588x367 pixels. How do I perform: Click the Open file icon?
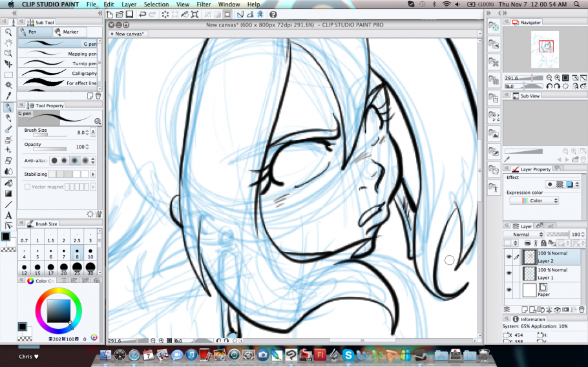click(120, 15)
